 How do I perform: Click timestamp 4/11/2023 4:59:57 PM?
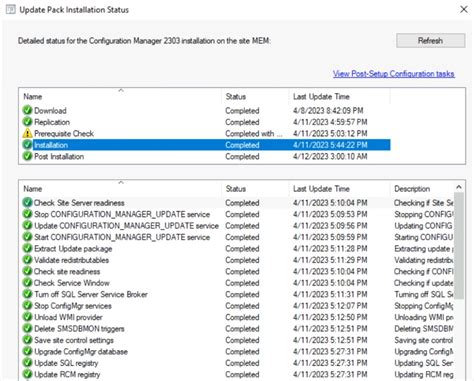[x=330, y=122]
